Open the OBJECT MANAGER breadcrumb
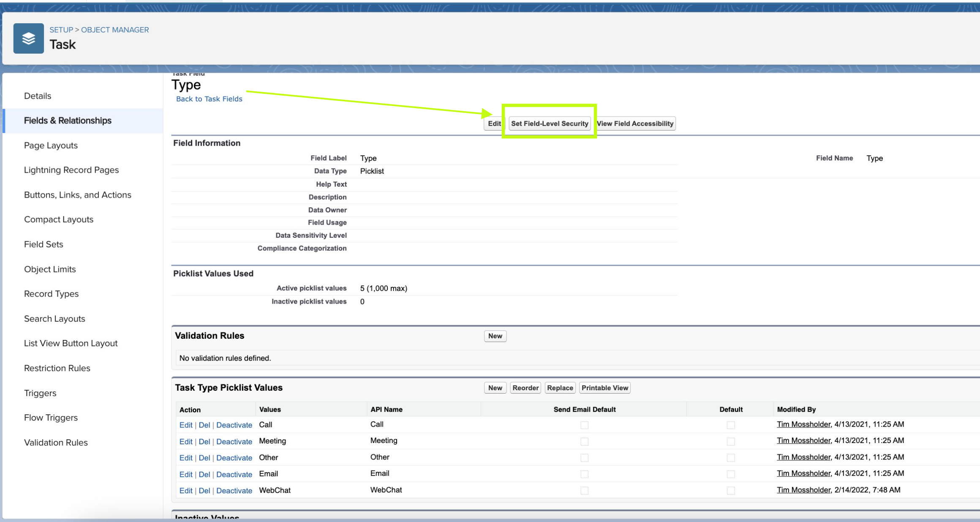This screenshot has width=980, height=522. coord(114,30)
